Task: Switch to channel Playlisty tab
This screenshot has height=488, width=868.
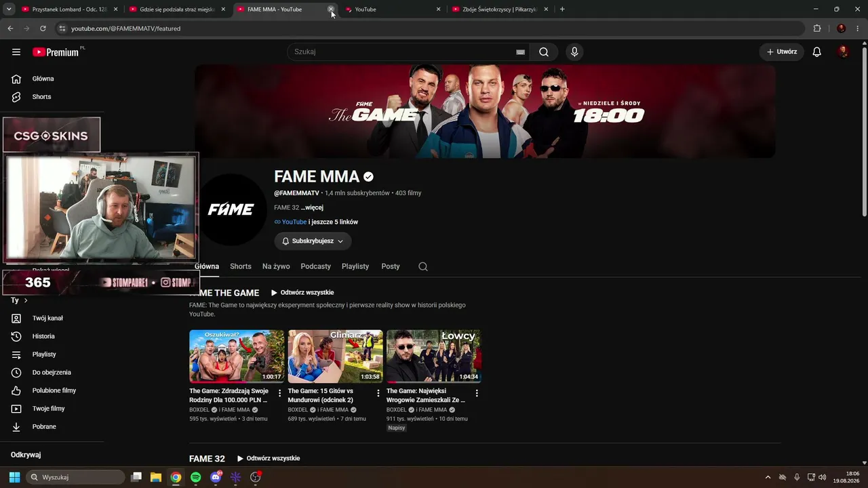Action: click(x=355, y=266)
